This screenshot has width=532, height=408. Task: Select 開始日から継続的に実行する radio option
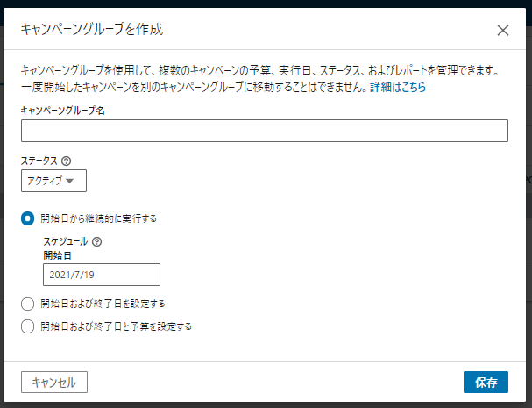[28, 218]
